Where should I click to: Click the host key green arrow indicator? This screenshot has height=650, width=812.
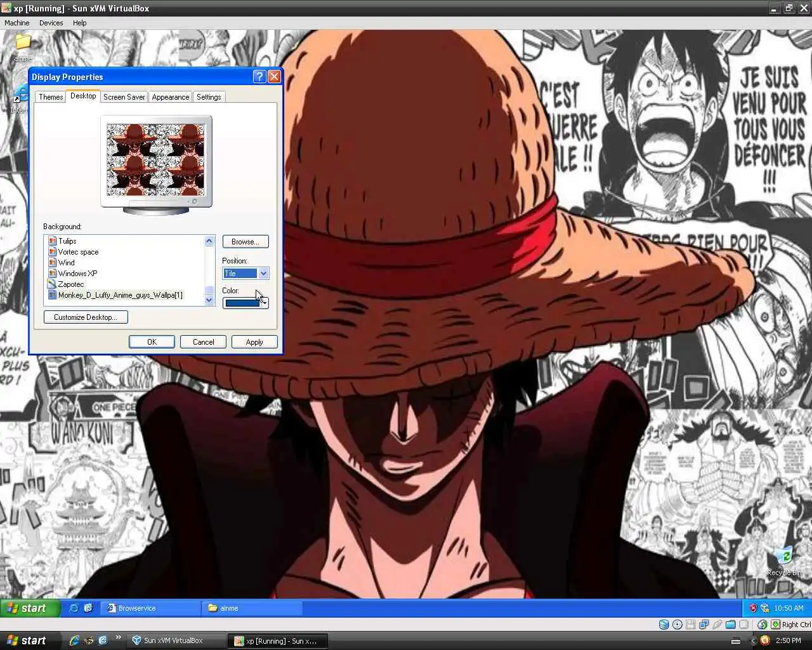click(775, 625)
